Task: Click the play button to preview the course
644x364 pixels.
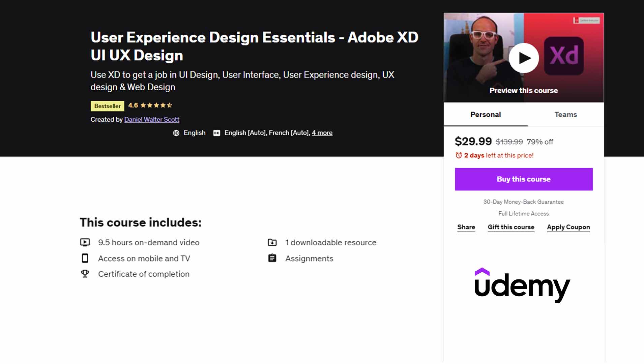Action: 523,58
